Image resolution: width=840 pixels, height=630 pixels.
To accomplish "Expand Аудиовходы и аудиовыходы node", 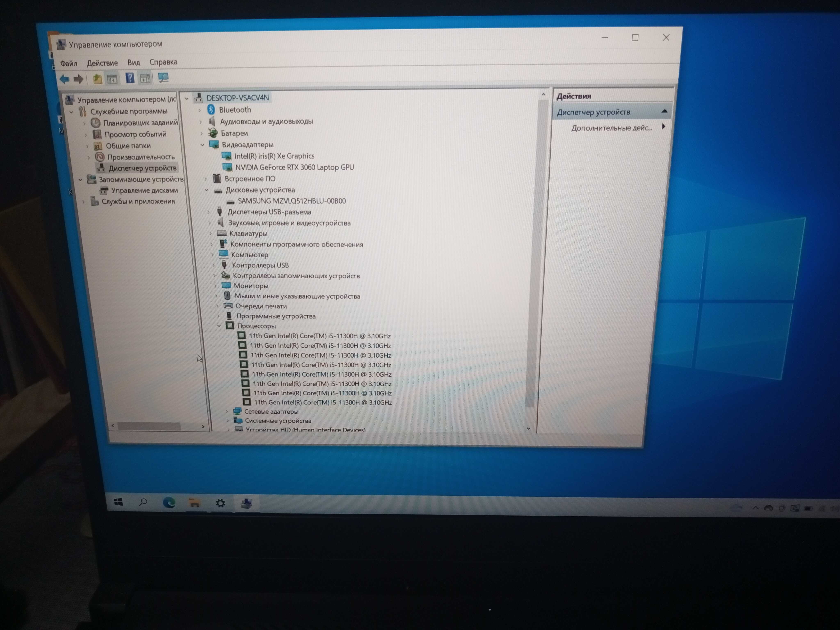I will [201, 122].
